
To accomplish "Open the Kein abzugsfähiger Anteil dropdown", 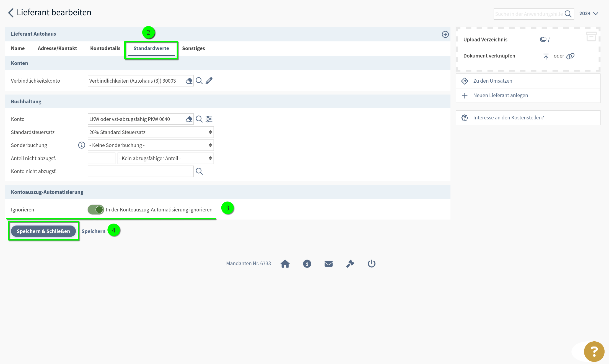I will pos(165,158).
